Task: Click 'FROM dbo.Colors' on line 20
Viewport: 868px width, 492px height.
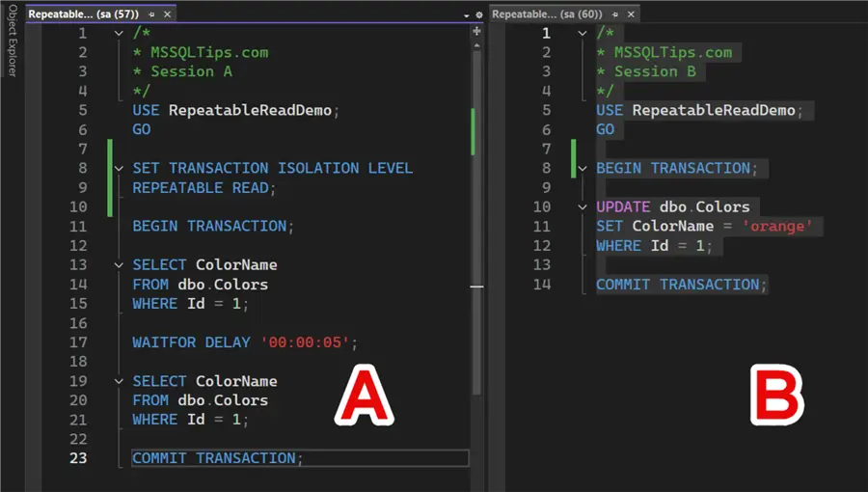Action: click(x=200, y=400)
